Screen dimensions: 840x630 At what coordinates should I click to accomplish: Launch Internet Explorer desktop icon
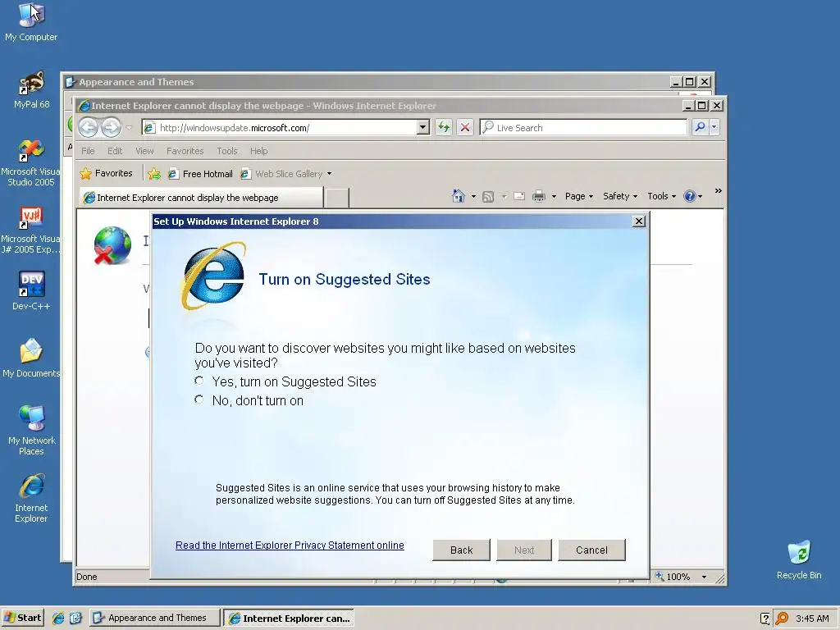point(31,498)
